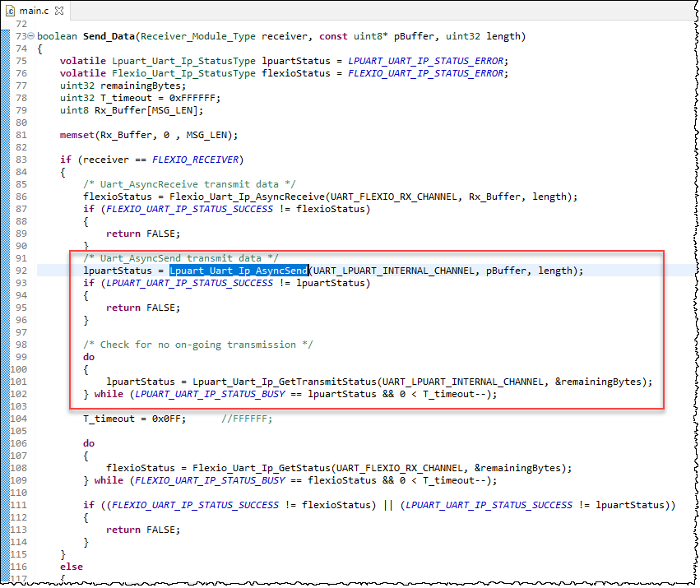Click LPUART_UART_IP_STATUS_ERROR on line 75
The image size is (700, 588).
[425, 61]
